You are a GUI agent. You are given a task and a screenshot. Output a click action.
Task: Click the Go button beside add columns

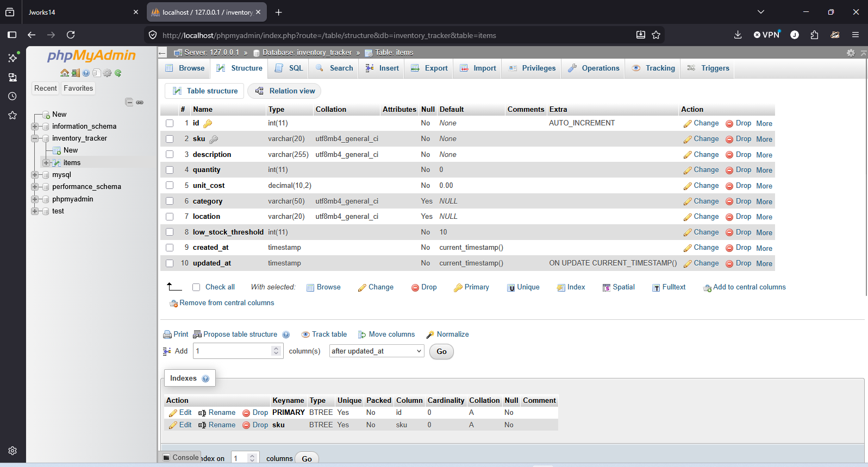click(441, 352)
